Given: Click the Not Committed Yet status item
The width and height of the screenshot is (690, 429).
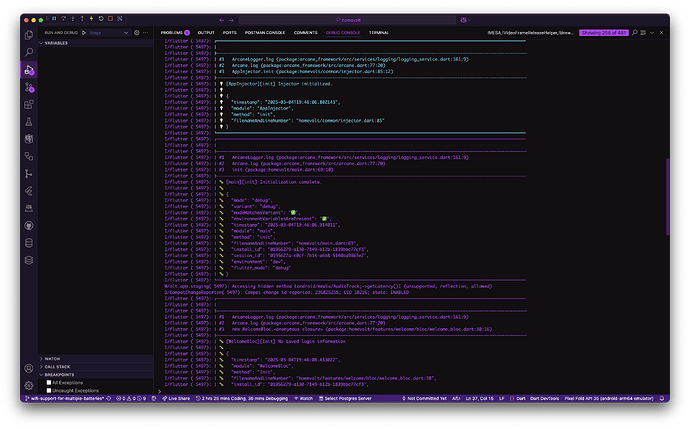Looking at the screenshot, I should coord(424,398).
